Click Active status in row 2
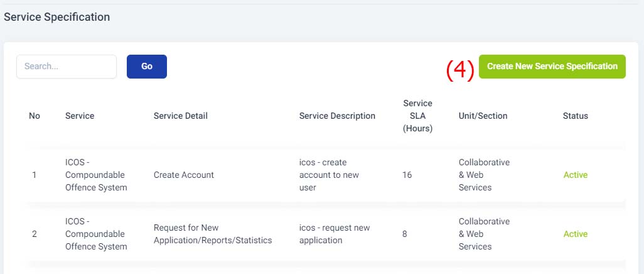 pyautogui.click(x=576, y=234)
